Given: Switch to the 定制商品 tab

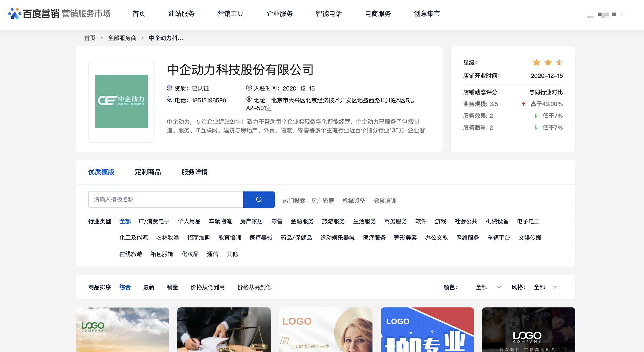Looking at the screenshot, I should (148, 172).
